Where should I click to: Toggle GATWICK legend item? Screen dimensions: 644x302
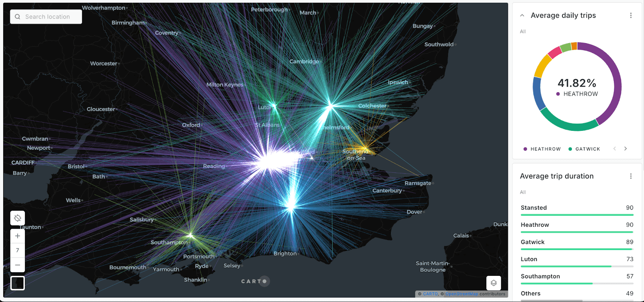pyautogui.click(x=584, y=149)
